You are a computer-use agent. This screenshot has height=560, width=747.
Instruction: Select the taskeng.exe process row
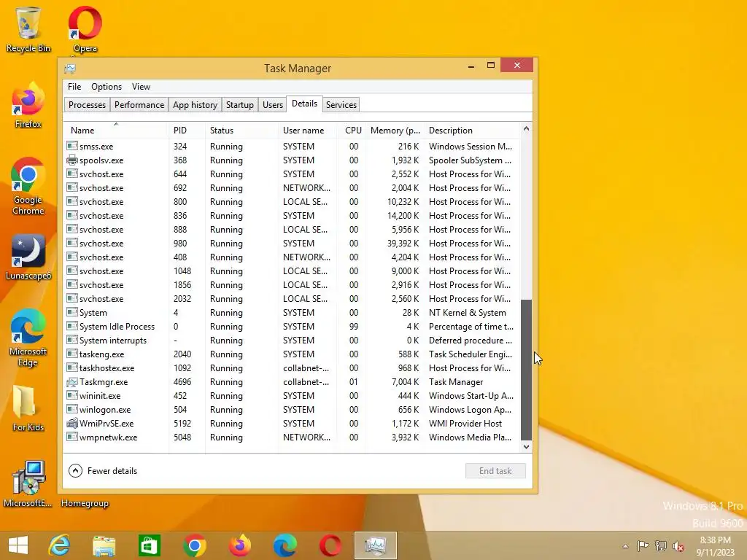click(x=292, y=354)
